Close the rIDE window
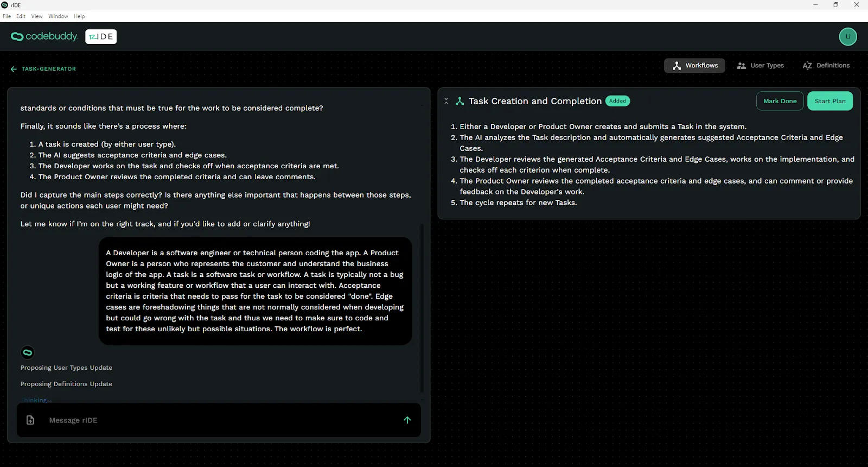The image size is (868, 467). coord(857,5)
